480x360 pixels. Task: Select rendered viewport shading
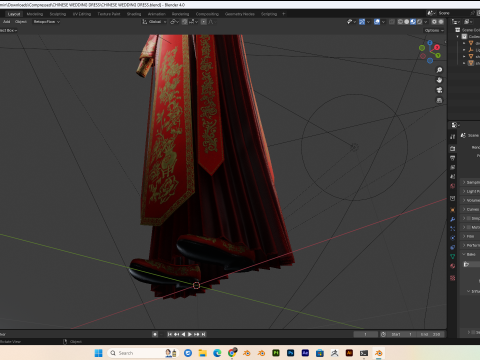coord(419,22)
